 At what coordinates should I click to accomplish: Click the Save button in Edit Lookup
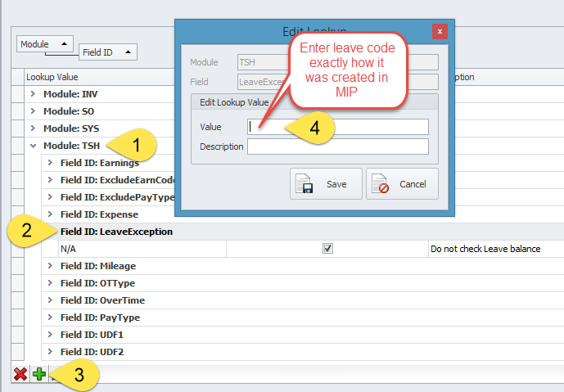coord(326,184)
